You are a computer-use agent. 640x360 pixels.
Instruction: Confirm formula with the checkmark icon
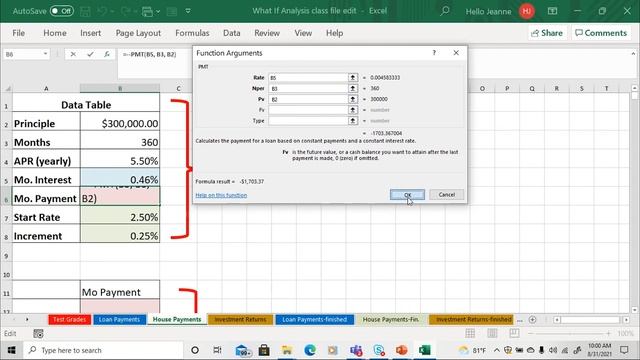click(90, 54)
